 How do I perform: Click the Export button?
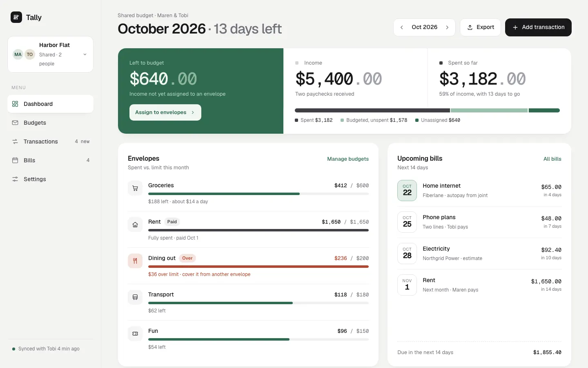[x=480, y=27]
